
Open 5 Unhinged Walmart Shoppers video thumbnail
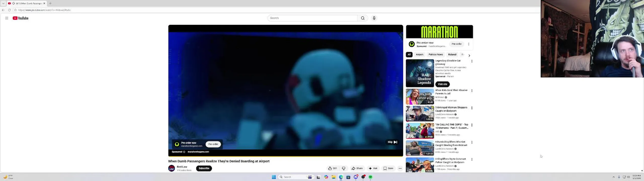[x=420, y=114]
